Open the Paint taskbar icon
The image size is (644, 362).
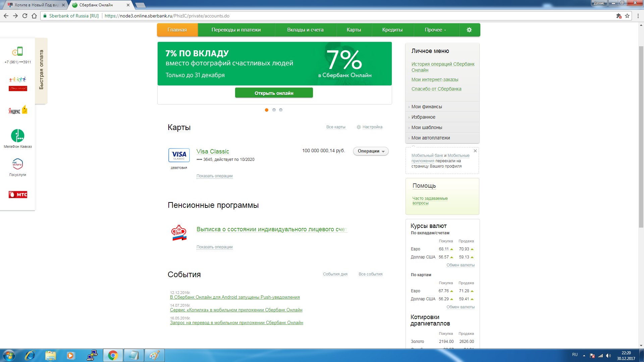[x=154, y=355]
